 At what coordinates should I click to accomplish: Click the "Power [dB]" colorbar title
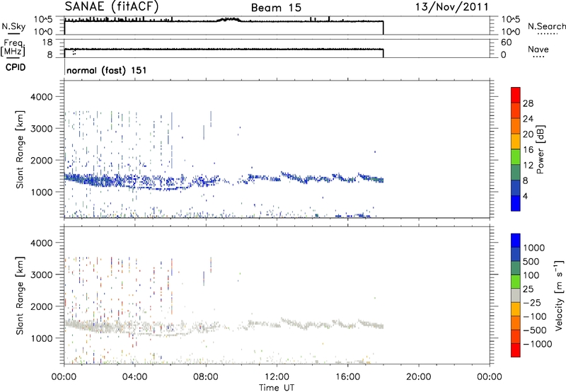[x=541, y=149]
